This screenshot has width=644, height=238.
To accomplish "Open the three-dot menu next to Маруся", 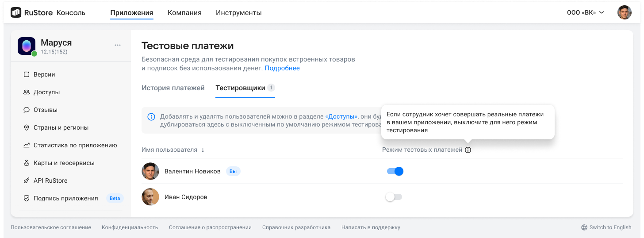I will pos(118,45).
